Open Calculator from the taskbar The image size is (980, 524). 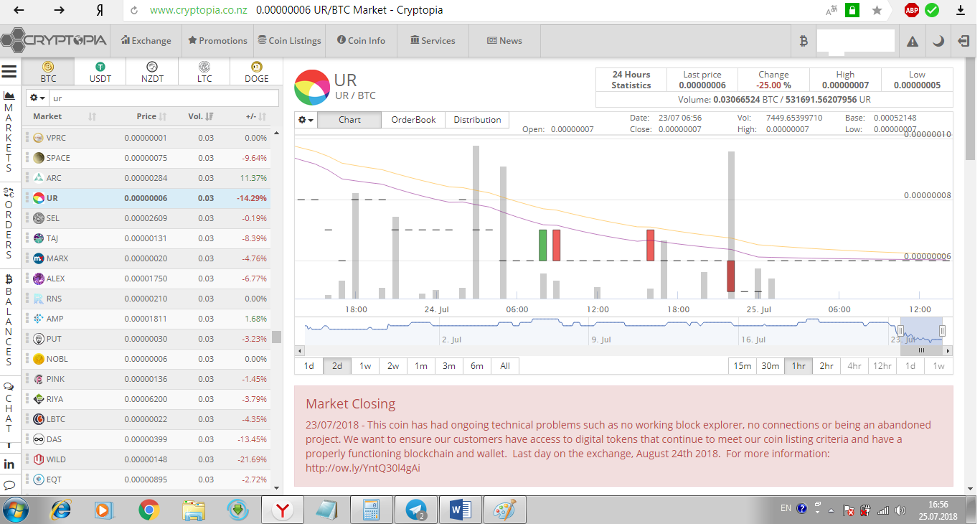click(x=372, y=510)
